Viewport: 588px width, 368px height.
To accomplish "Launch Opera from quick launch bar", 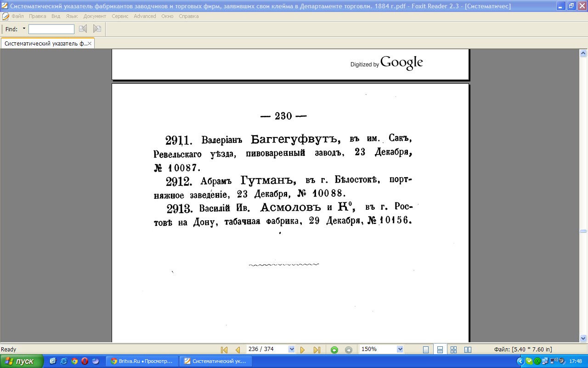I will [x=85, y=361].
